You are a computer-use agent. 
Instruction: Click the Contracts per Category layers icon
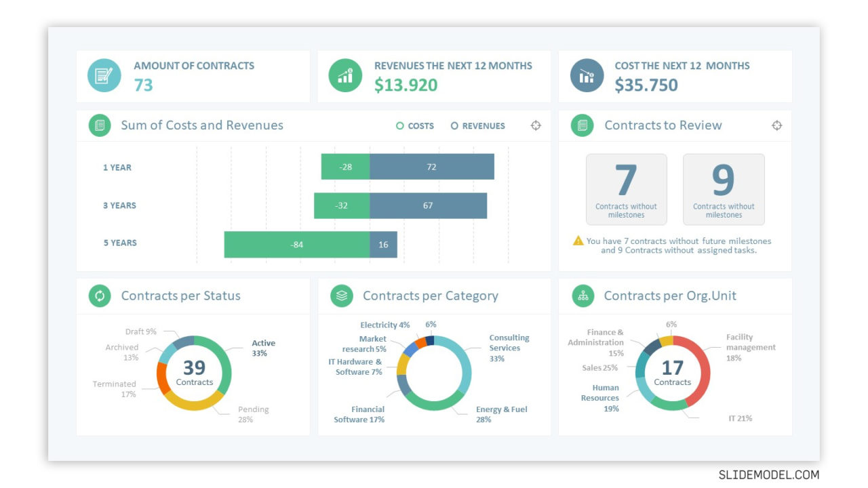click(341, 296)
